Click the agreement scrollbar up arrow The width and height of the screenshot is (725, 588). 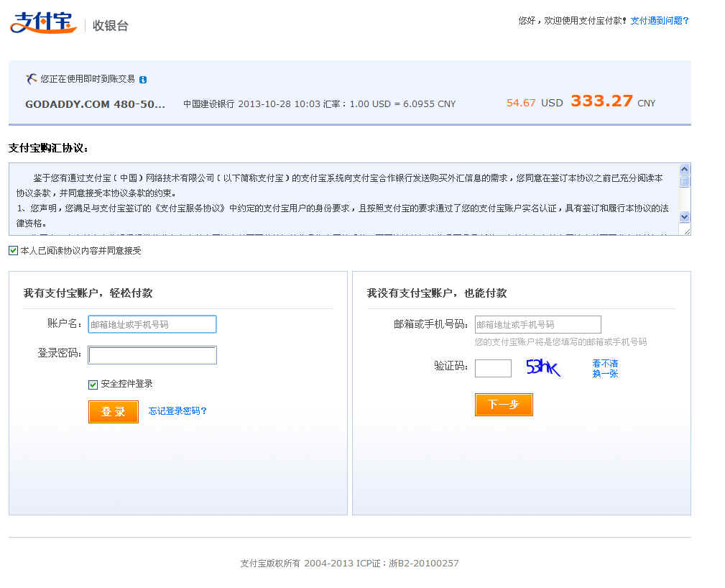pyautogui.click(x=684, y=169)
